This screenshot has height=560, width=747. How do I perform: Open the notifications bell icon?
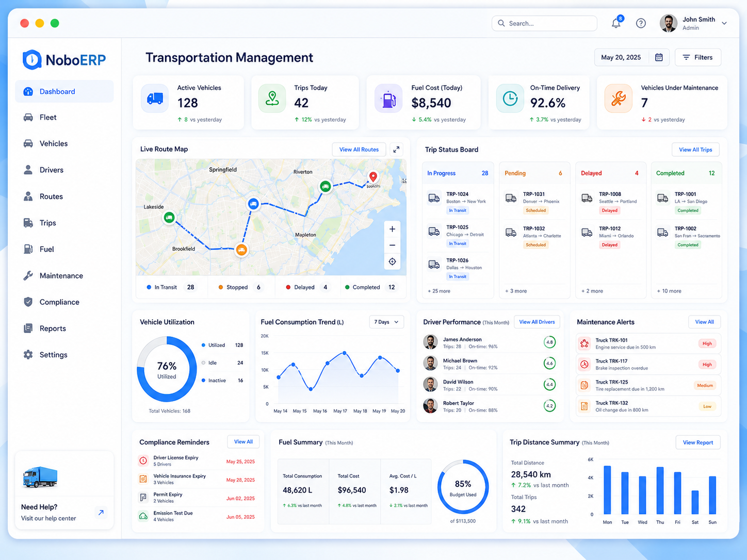(616, 23)
